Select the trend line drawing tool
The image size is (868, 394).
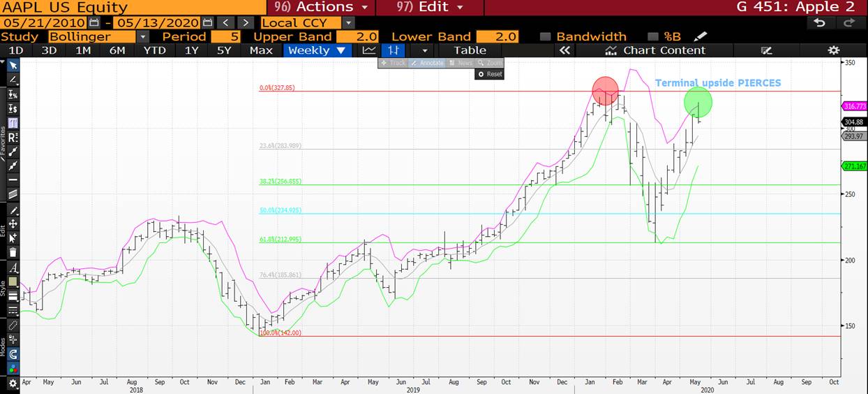(x=14, y=80)
